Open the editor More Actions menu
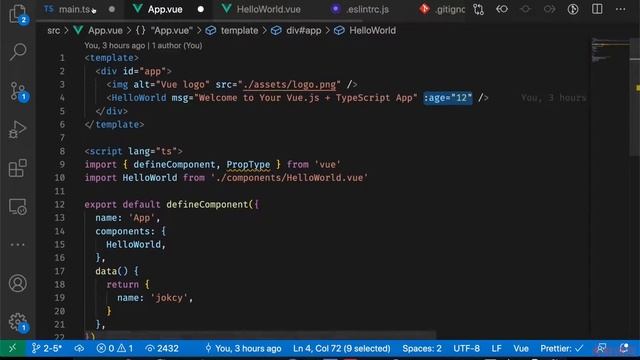640x360 pixels. (620, 9)
